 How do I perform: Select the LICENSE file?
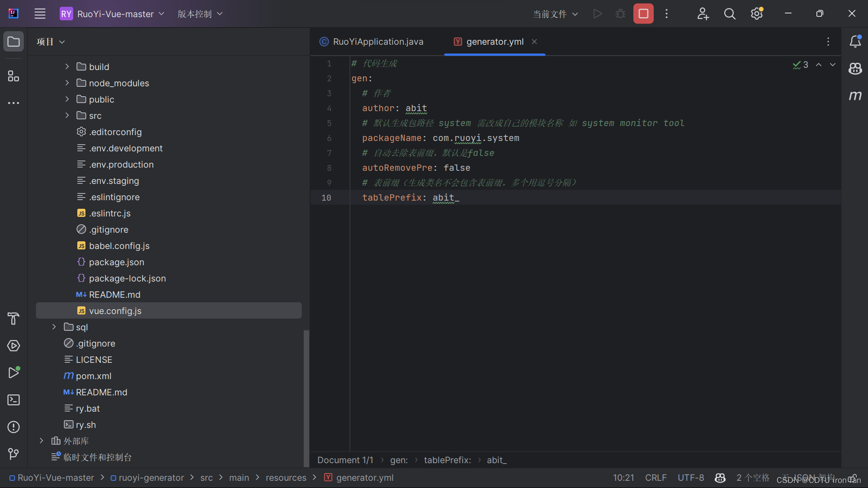(x=94, y=359)
